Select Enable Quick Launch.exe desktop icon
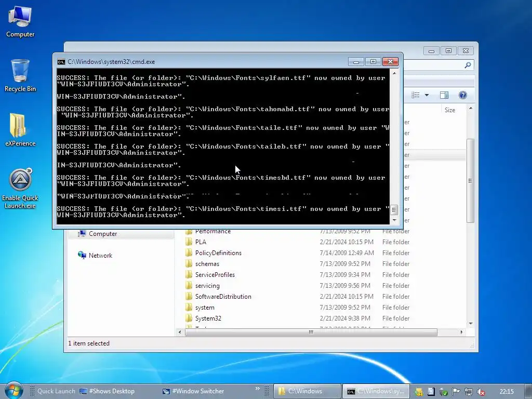Screen dimensions: 532x399 (20, 189)
